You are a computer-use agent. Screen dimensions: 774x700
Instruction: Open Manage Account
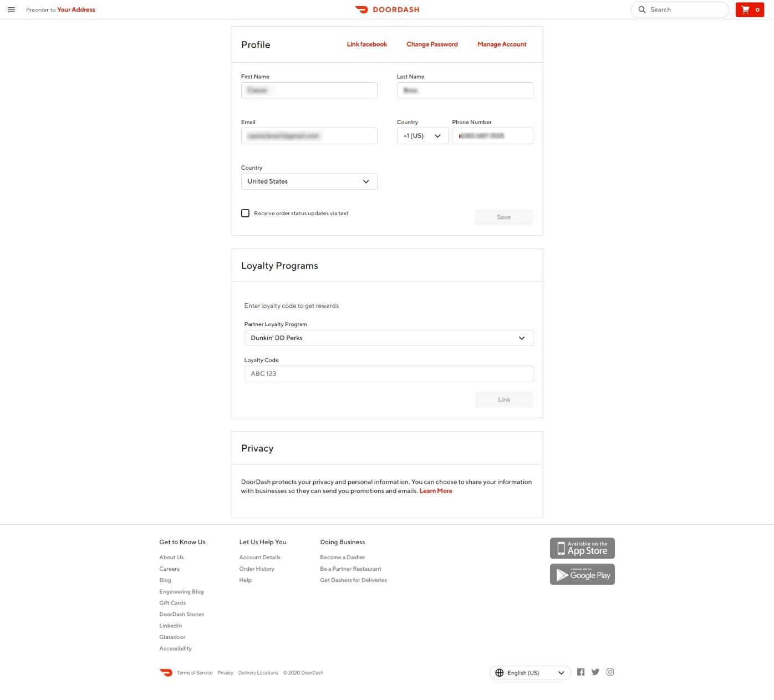pyautogui.click(x=501, y=44)
